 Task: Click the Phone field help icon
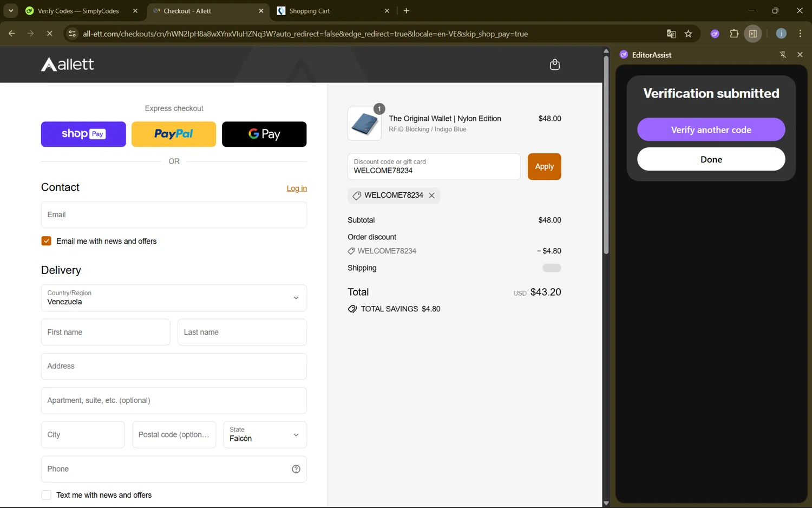click(x=296, y=469)
